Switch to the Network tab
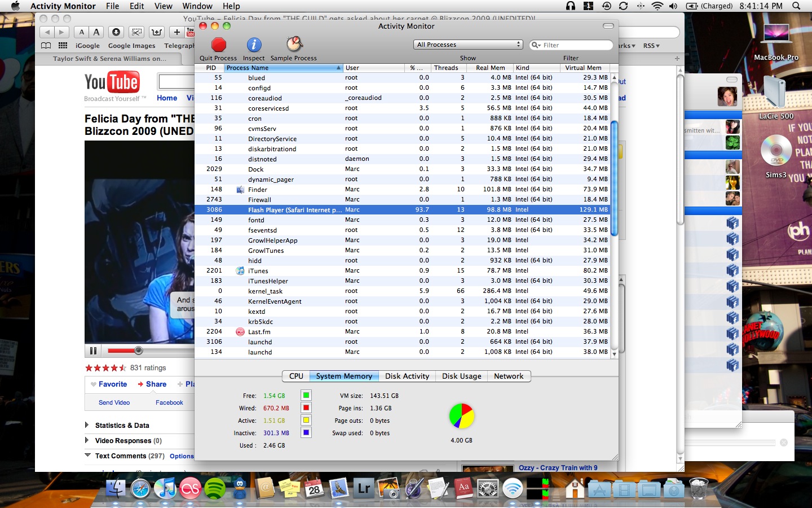The height and width of the screenshot is (508, 812). click(509, 376)
